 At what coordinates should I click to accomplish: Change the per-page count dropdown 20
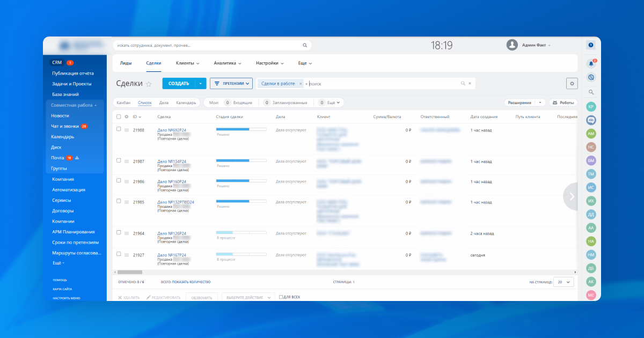[x=563, y=282]
